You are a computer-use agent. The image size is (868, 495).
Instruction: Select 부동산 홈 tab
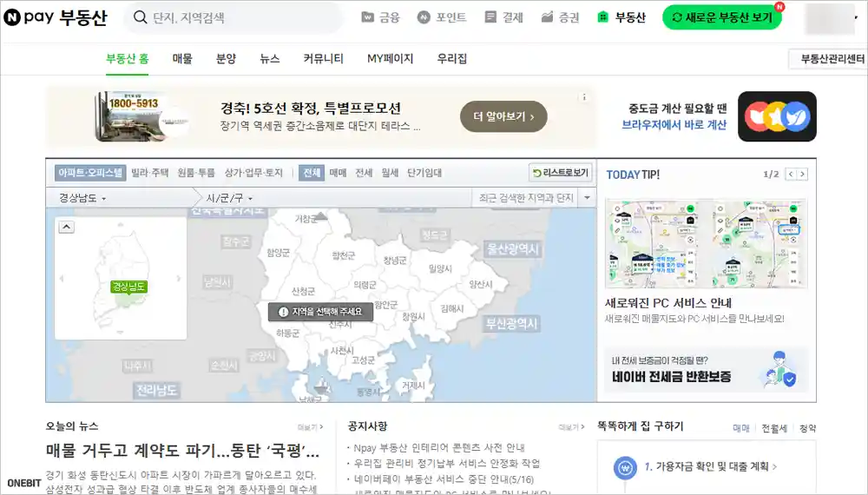coord(128,59)
